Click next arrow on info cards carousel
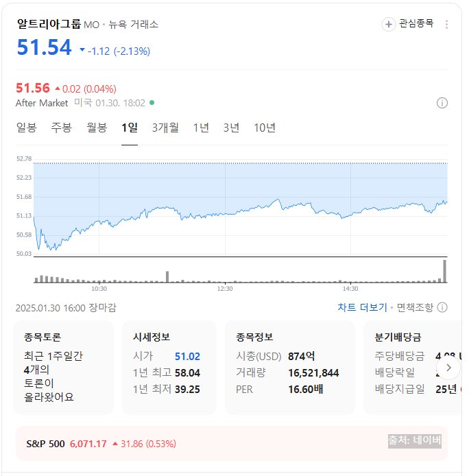This screenshot has width=469, height=476. pyautogui.click(x=448, y=368)
